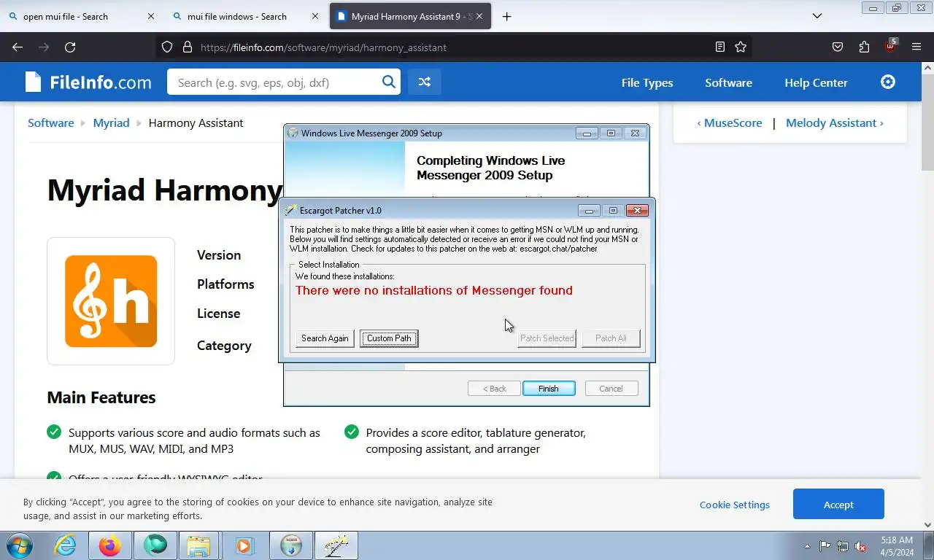The image size is (934, 560).
Task: Open the Pocket save icon
Action: click(838, 47)
